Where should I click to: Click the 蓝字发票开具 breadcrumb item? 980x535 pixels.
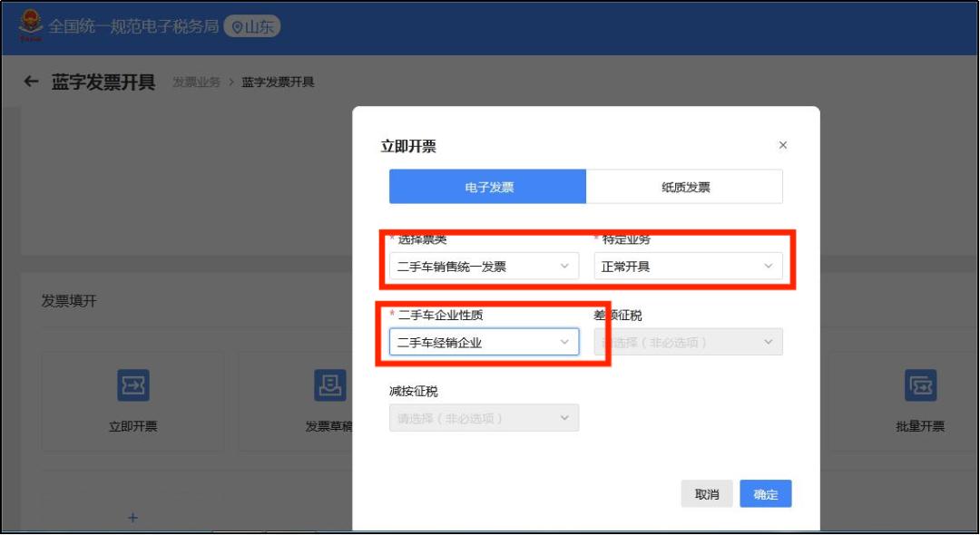279,82
